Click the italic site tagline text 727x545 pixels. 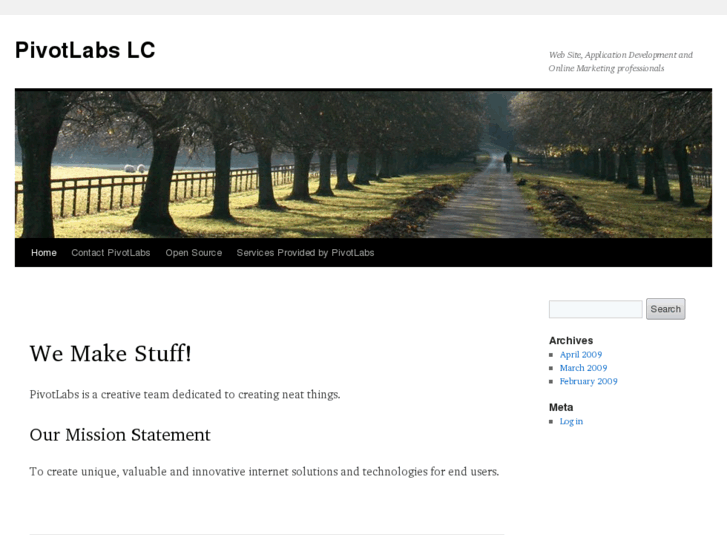coord(620,62)
